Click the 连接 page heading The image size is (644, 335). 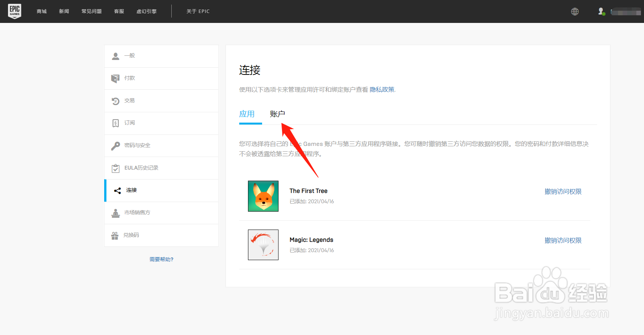pyautogui.click(x=250, y=70)
